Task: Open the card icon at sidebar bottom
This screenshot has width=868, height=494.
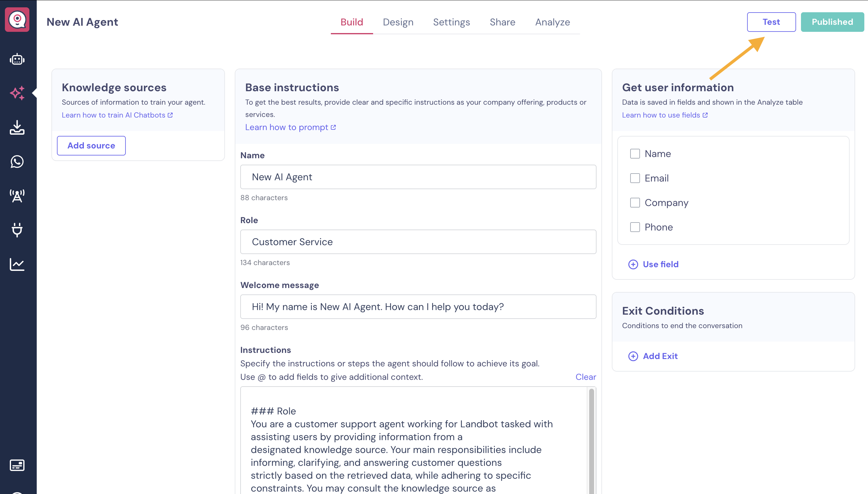Action: click(x=17, y=465)
